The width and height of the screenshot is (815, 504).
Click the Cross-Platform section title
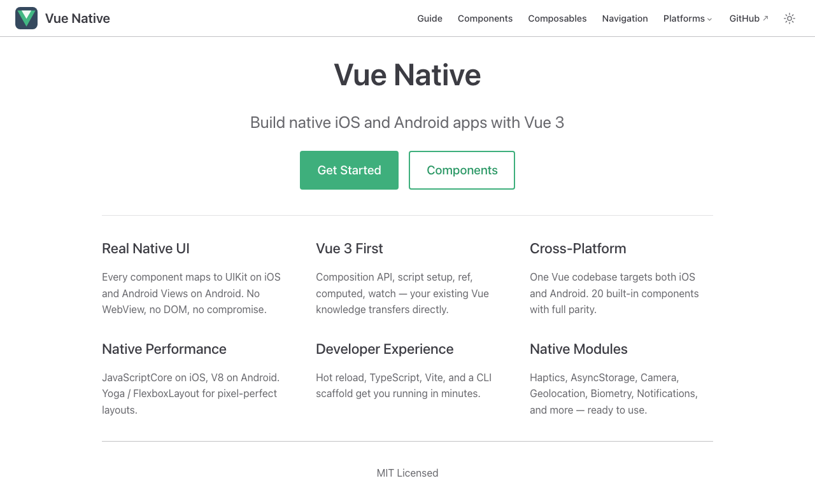(x=578, y=248)
